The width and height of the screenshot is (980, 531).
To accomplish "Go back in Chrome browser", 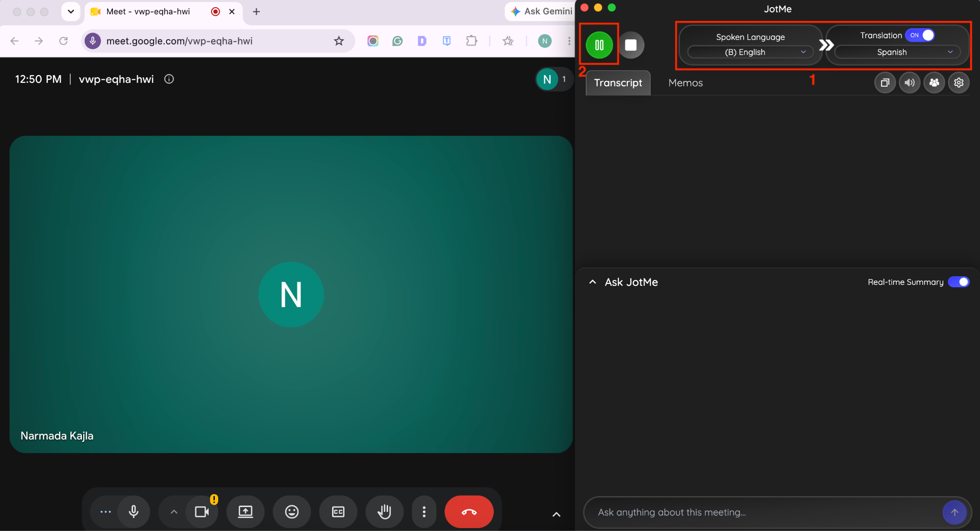I will (14, 41).
